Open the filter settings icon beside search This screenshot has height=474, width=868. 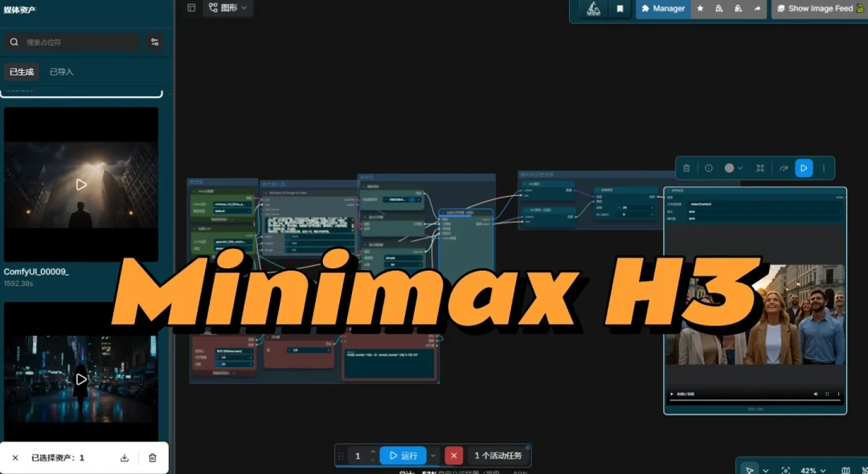click(155, 42)
